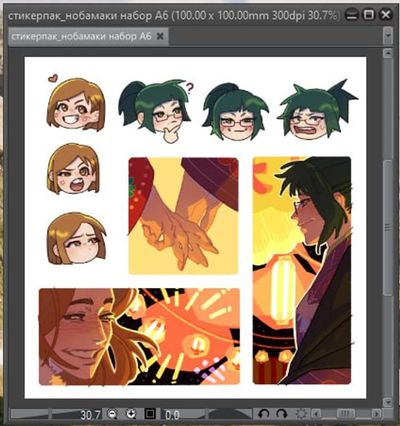Click the 0.0 rotation angle field
400x426 pixels.
tap(172, 415)
